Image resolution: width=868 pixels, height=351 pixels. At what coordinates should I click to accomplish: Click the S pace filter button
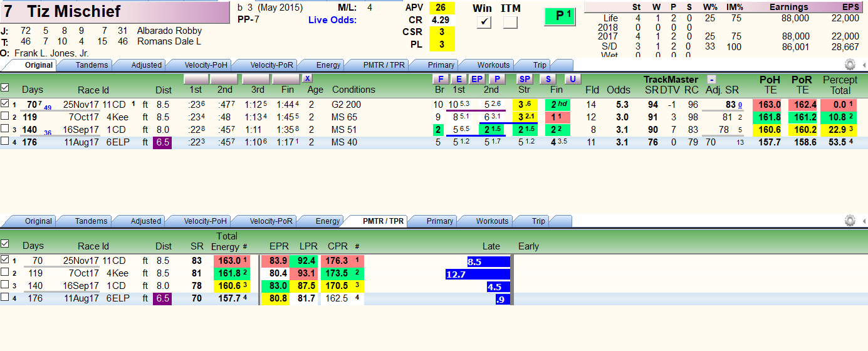click(548, 79)
